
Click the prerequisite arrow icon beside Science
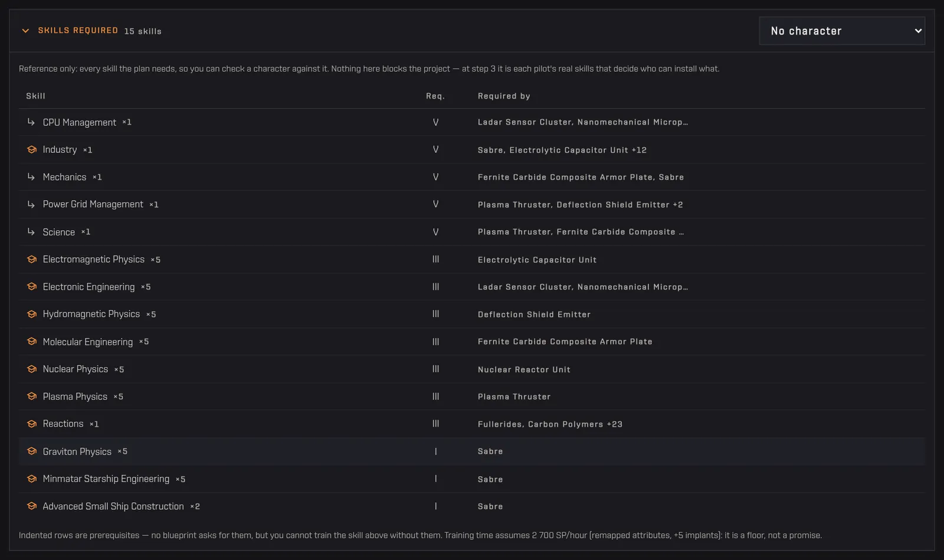point(31,232)
